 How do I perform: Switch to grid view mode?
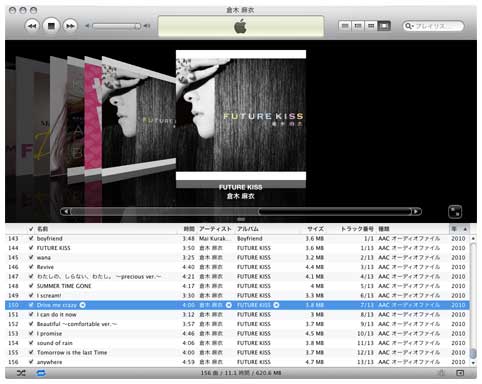(371, 26)
